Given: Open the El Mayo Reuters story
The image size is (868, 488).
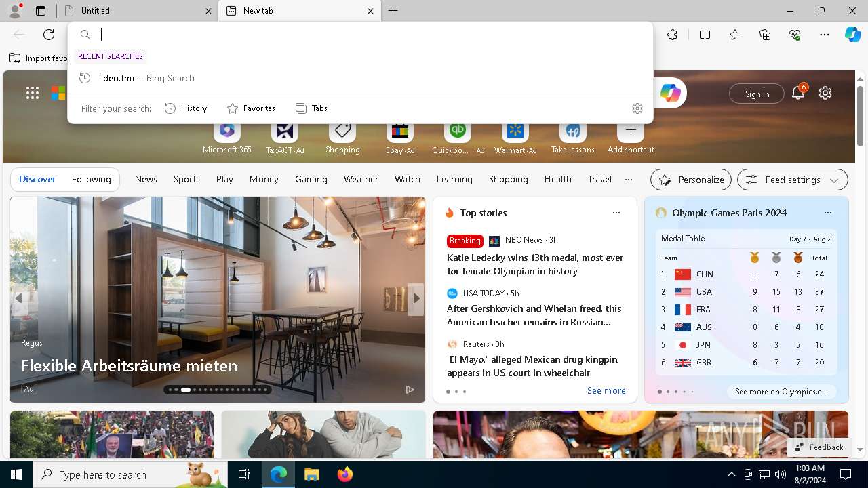Looking at the screenshot, I should click(533, 366).
